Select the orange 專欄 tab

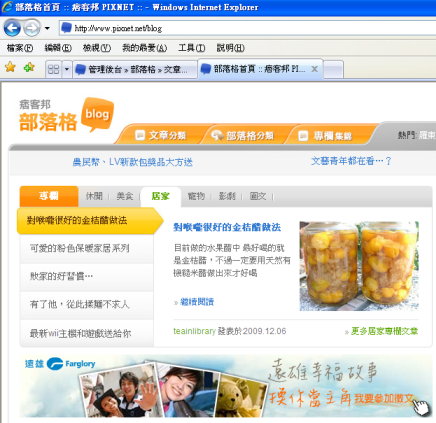point(49,196)
